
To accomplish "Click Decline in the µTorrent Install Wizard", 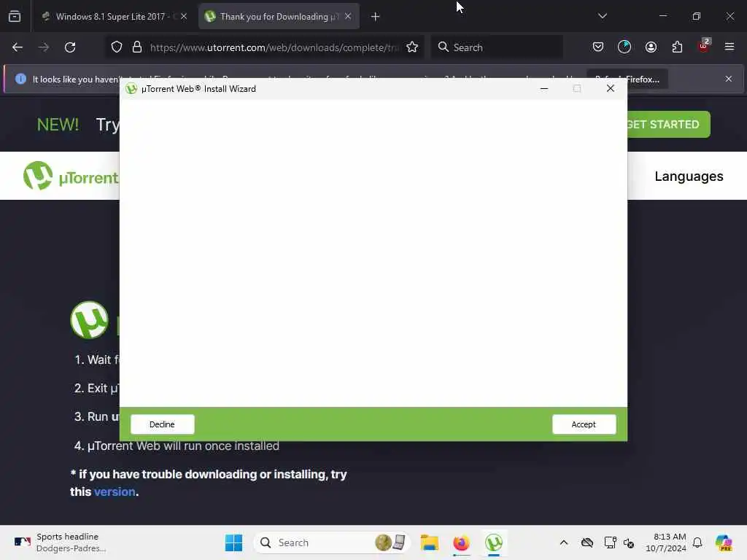I will point(163,424).
